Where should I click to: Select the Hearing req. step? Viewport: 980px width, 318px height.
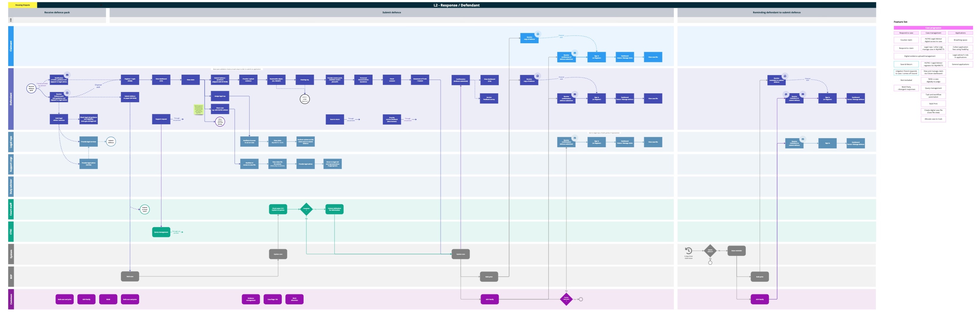305,80
